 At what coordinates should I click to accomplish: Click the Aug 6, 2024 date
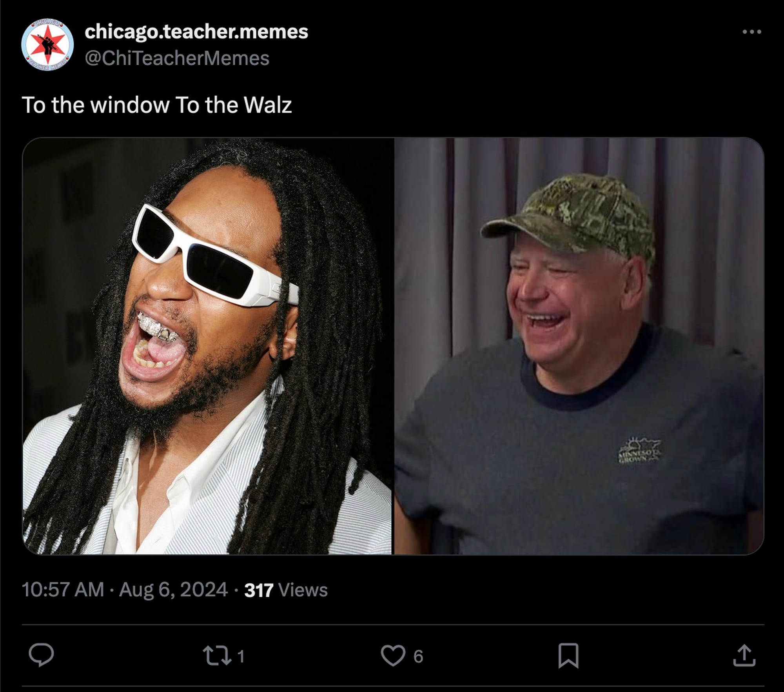173,589
